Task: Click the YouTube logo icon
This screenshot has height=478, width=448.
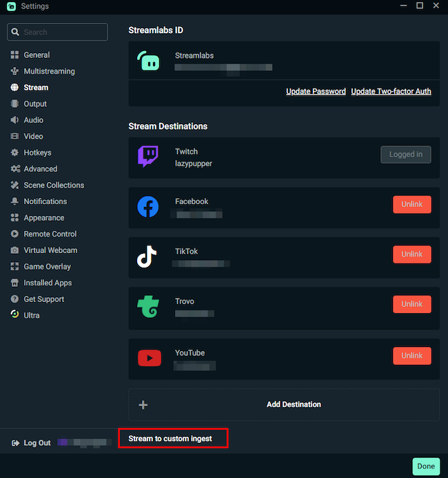Action: tap(150, 358)
